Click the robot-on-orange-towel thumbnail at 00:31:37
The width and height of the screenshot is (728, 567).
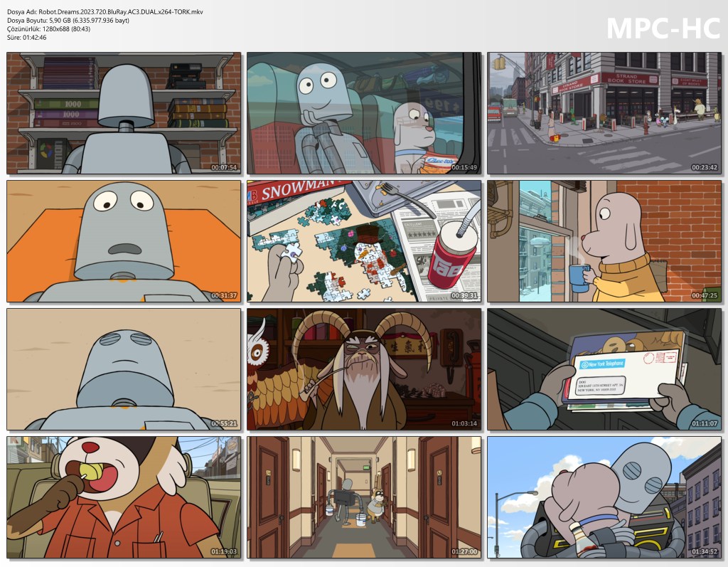[124, 241]
